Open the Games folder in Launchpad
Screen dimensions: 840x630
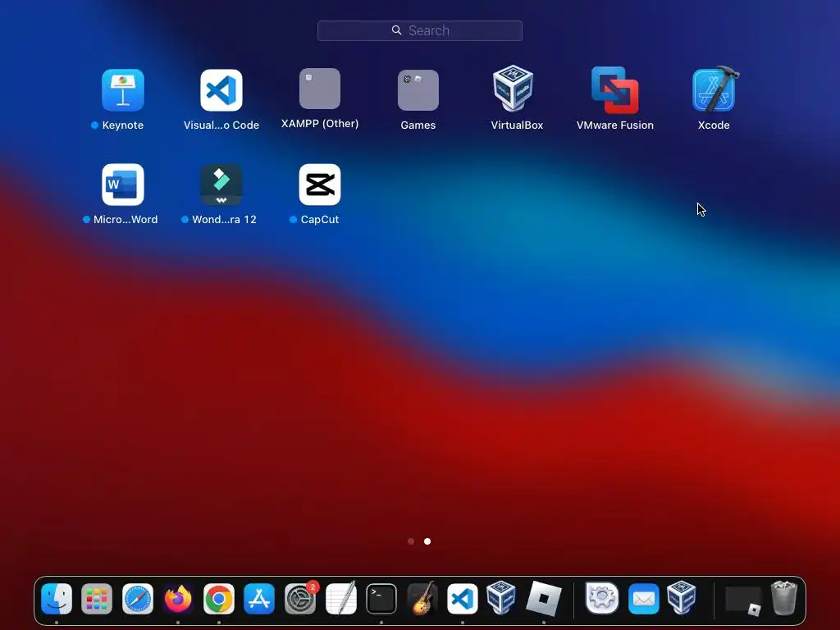[x=418, y=90]
